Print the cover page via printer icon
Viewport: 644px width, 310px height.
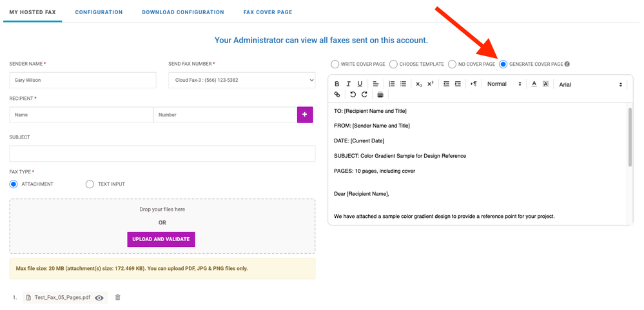380,95
